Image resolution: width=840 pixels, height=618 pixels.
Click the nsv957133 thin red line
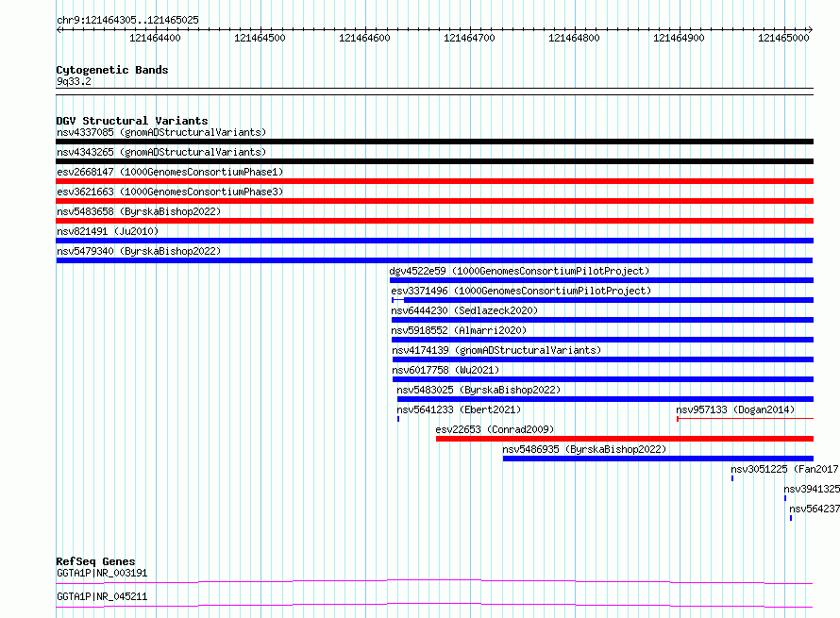[x=746, y=419]
